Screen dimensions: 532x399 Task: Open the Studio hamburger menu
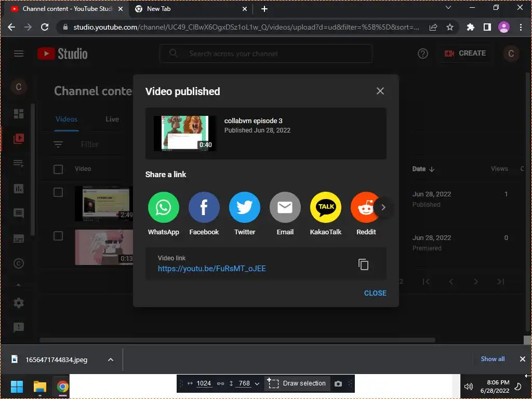coord(19,54)
